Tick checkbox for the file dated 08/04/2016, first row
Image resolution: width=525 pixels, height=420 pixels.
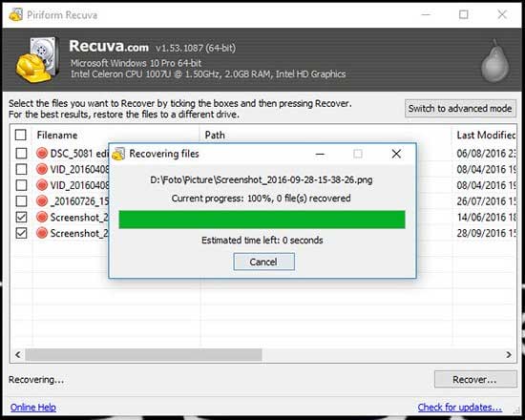click(x=21, y=169)
